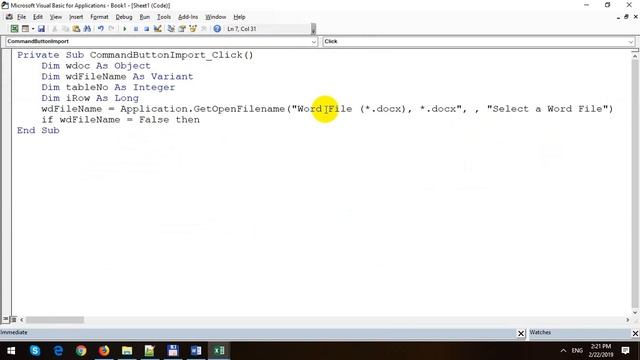Image resolution: width=640 pixels, height=360 pixels.
Task: Close the Immediate window pane
Action: click(x=521, y=333)
